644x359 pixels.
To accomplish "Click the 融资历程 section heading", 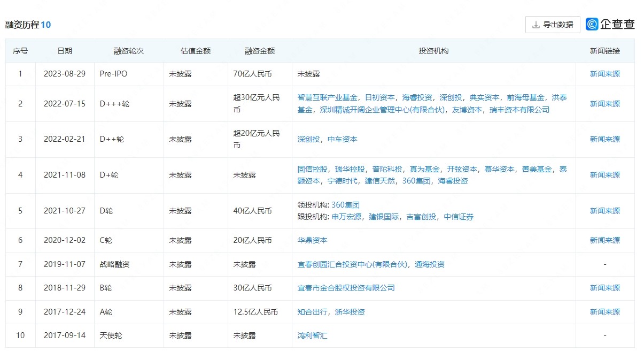I will click(22, 25).
